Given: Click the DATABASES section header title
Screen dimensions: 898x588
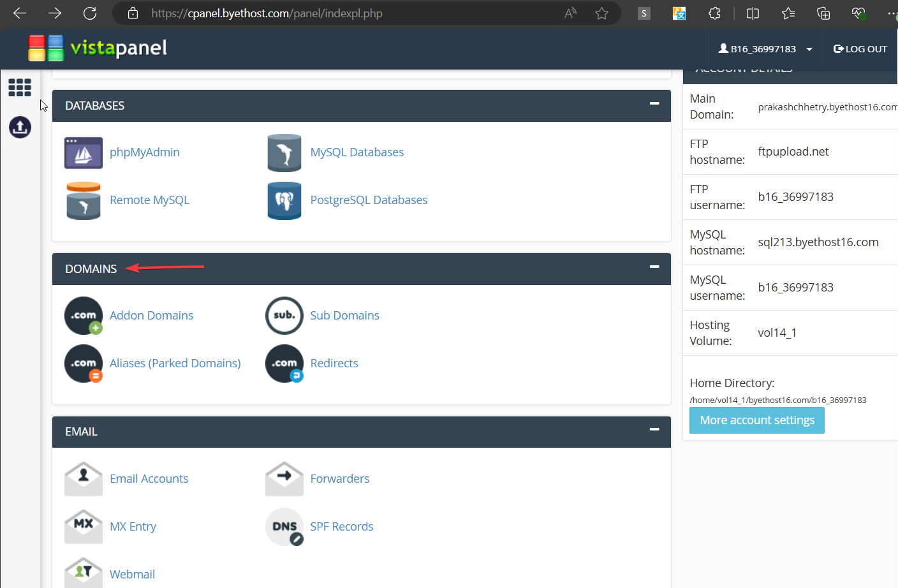Looking at the screenshot, I should (x=94, y=106).
